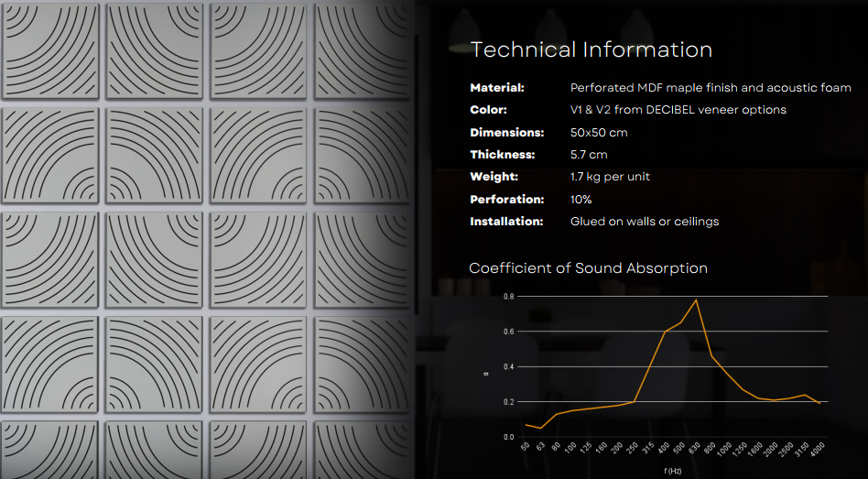Select the 5.7 cm thickness value
This screenshot has height=479, width=868.
click(x=589, y=155)
